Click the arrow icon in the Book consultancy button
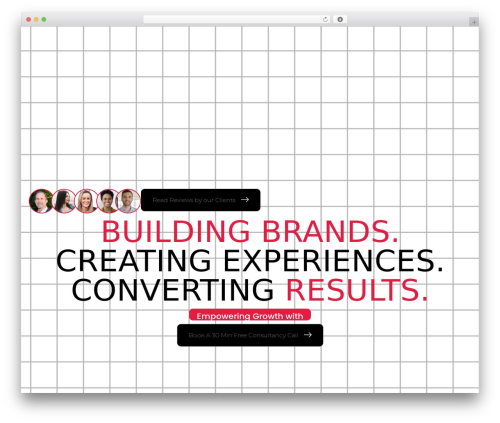The height and width of the screenshot is (423, 500). tap(308, 335)
